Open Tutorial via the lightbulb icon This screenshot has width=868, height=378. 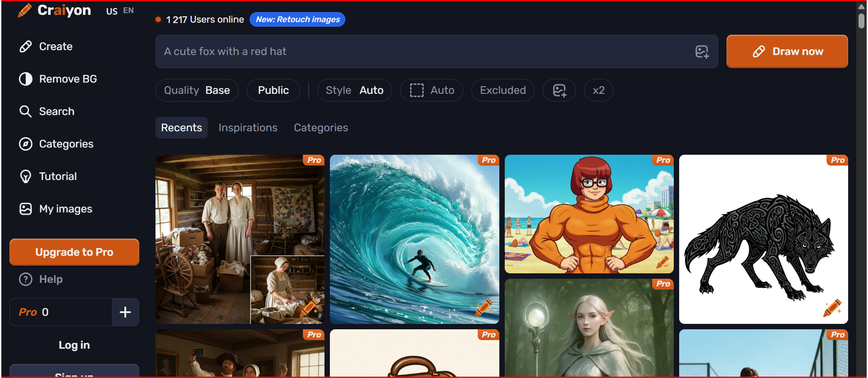pos(26,176)
